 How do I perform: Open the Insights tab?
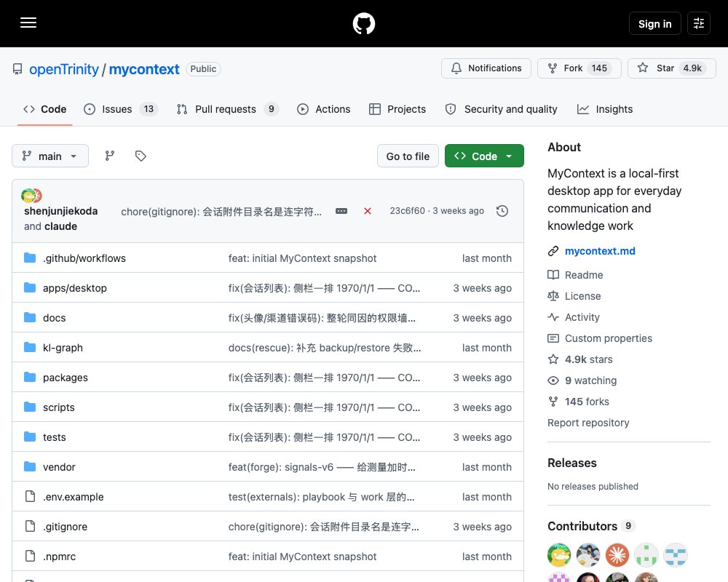(605, 109)
